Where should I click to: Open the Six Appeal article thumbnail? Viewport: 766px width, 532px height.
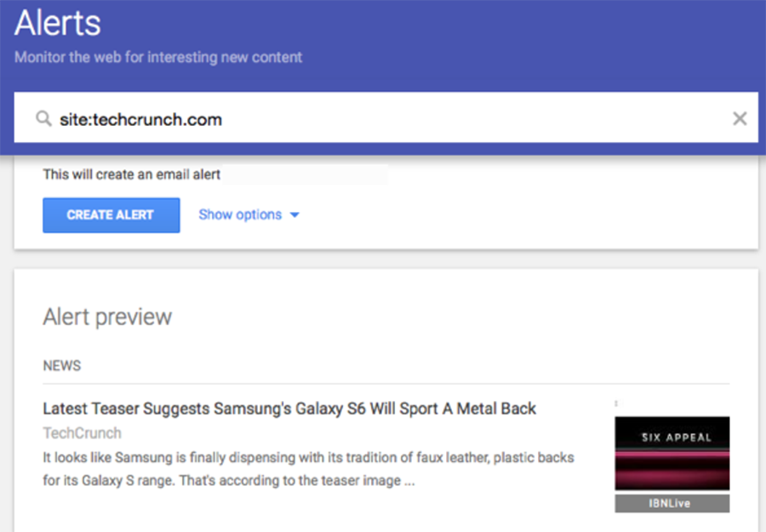pyautogui.click(x=672, y=454)
